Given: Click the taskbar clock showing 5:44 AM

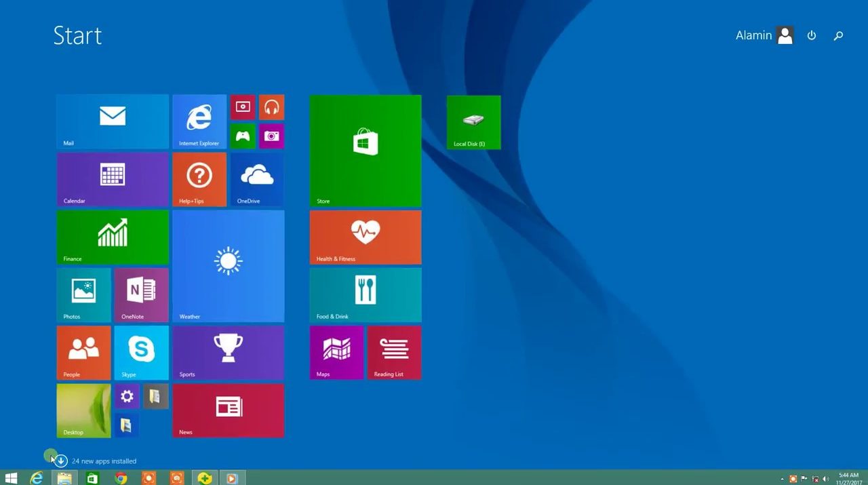Looking at the screenshot, I should (848, 478).
